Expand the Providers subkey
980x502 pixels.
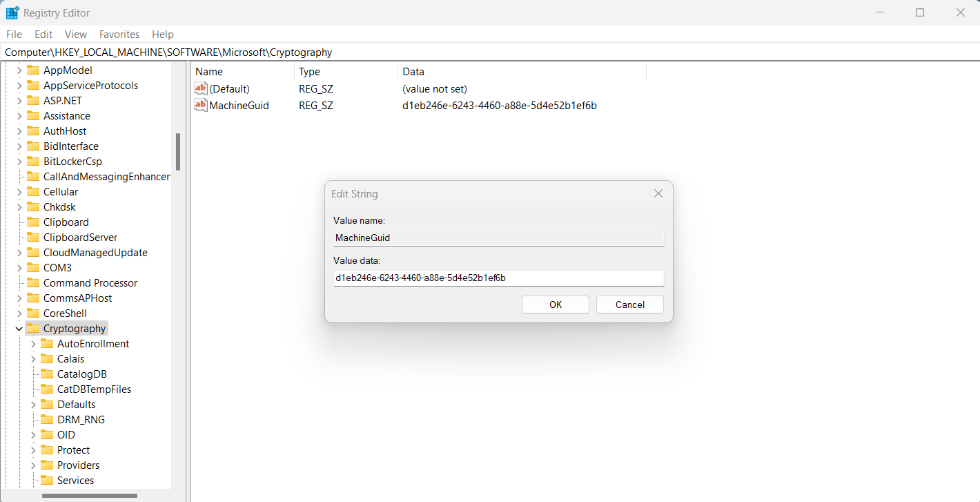coord(33,465)
